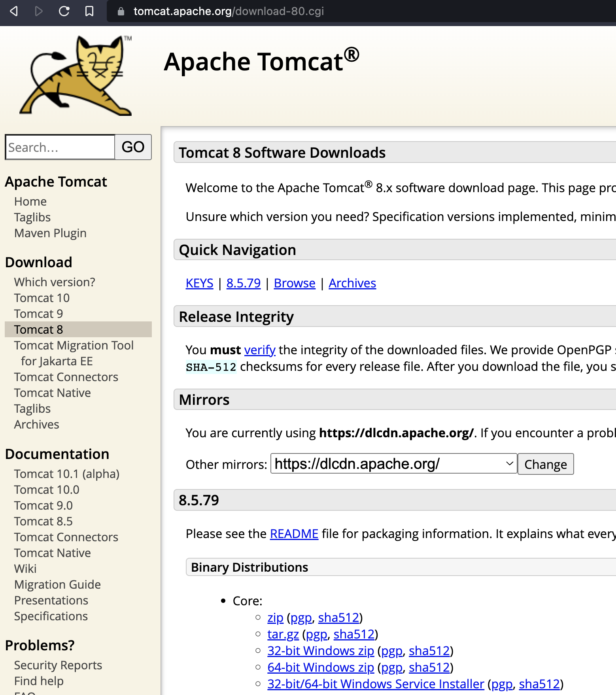Open the Find help link
The width and height of the screenshot is (616, 695).
tap(39, 681)
